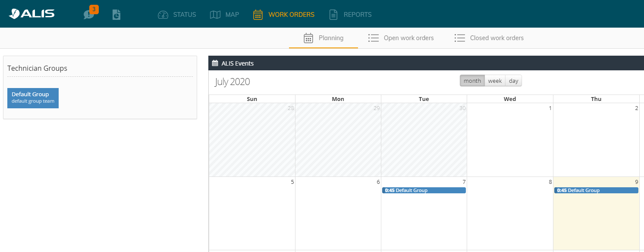Open chat messages with 3 notifications
Image resolution: width=644 pixels, height=252 pixels.
coord(89,15)
